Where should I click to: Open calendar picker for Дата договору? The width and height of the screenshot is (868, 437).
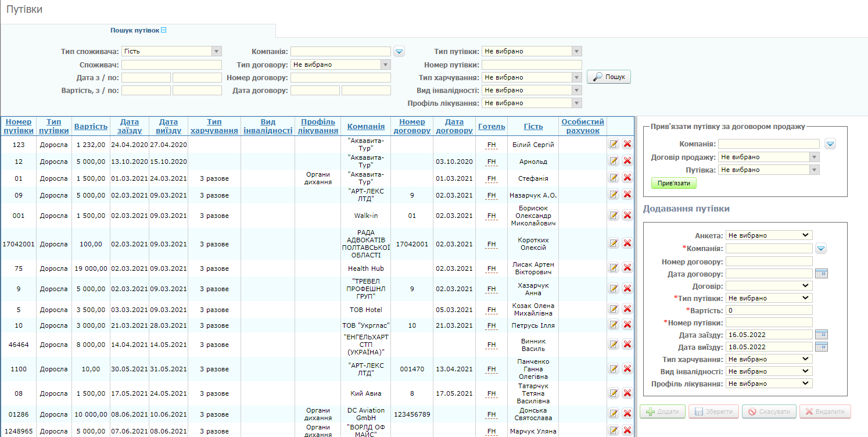(821, 274)
